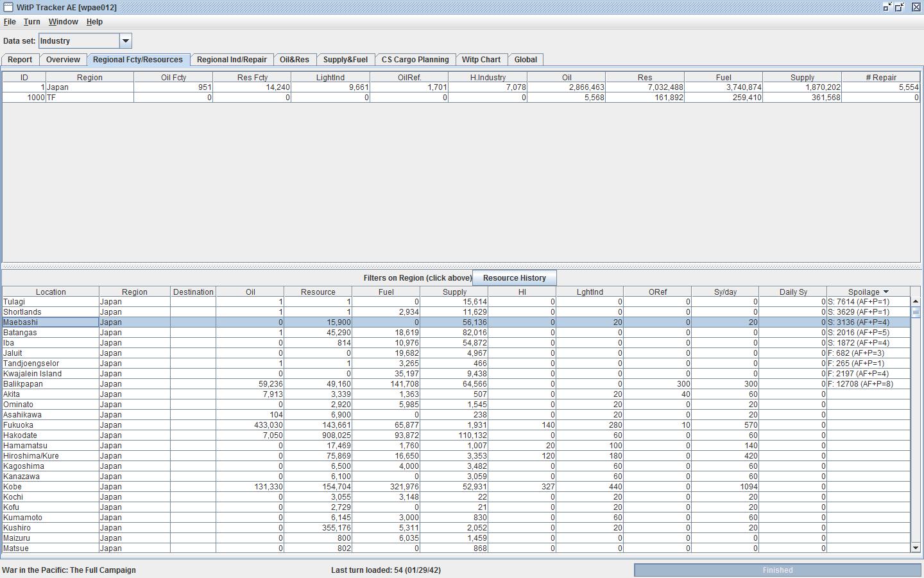Screen dimensions: 924x578
Task: Click the scrollbar up arrow in lower table
Action: coord(916,302)
